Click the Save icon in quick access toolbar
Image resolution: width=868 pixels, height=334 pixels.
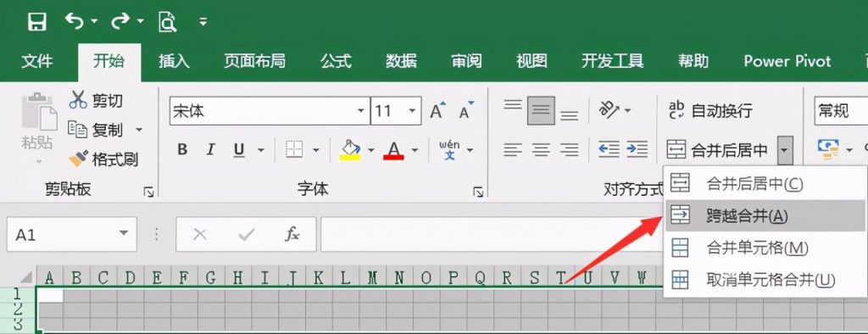click(x=37, y=21)
